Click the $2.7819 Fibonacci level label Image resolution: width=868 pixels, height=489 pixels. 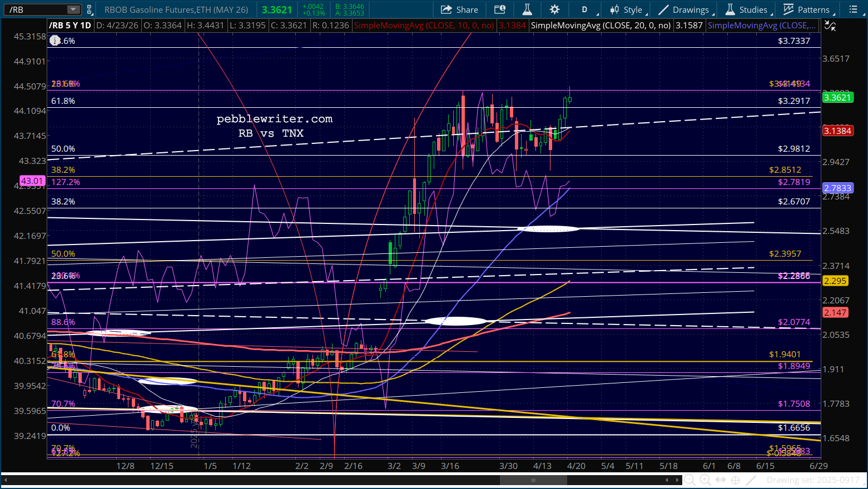point(794,182)
